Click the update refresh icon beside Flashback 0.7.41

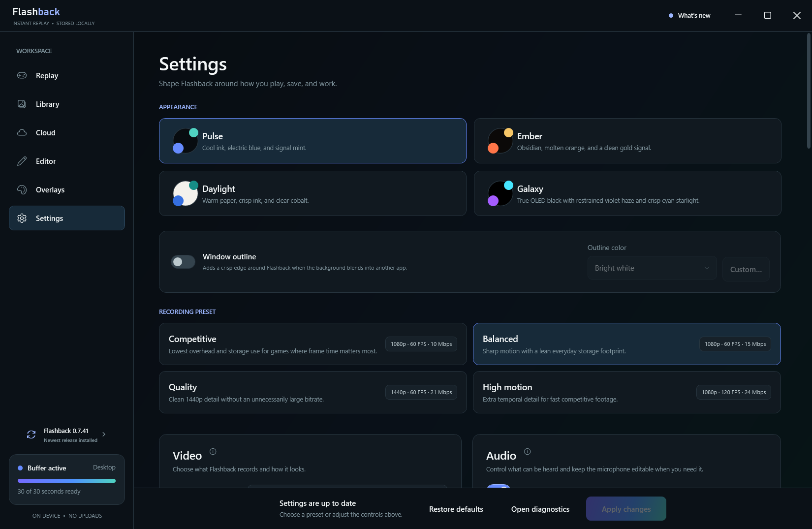point(31,435)
